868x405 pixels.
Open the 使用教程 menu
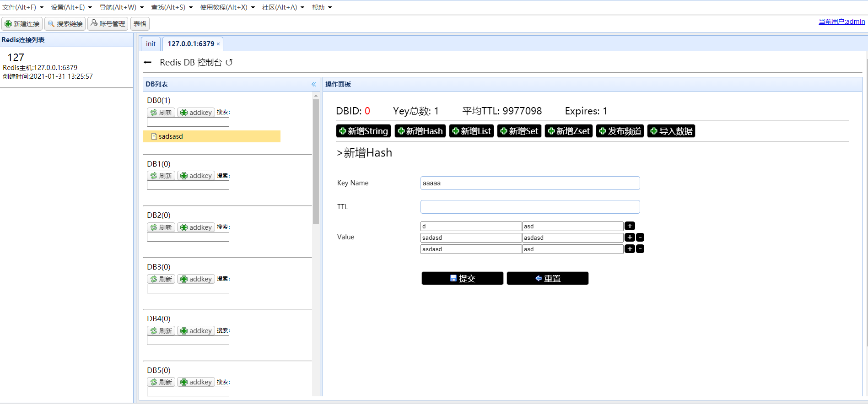click(x=227, y=7)
